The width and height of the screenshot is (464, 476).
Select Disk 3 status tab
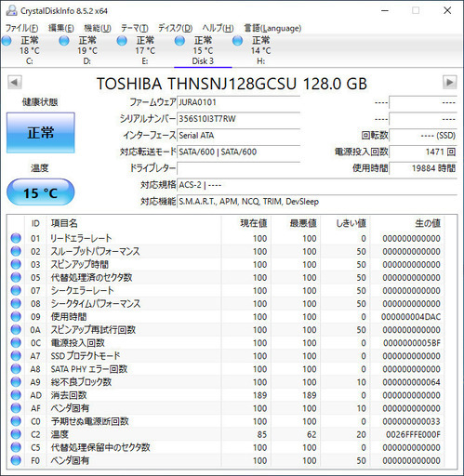pyautogui.click(x=203, y=50)
